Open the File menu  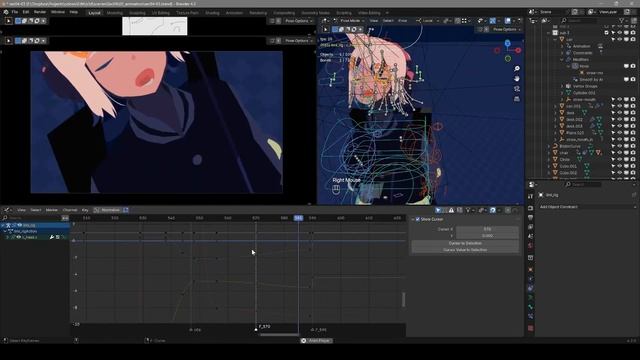15,12
